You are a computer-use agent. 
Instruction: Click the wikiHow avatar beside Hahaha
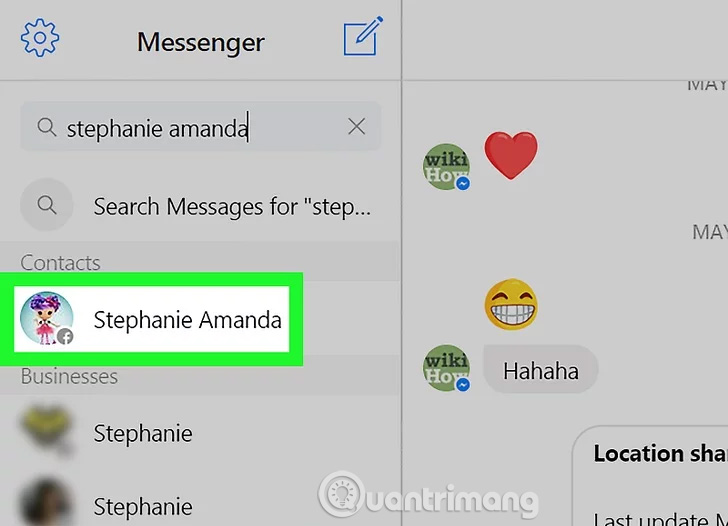pos(446,368)
